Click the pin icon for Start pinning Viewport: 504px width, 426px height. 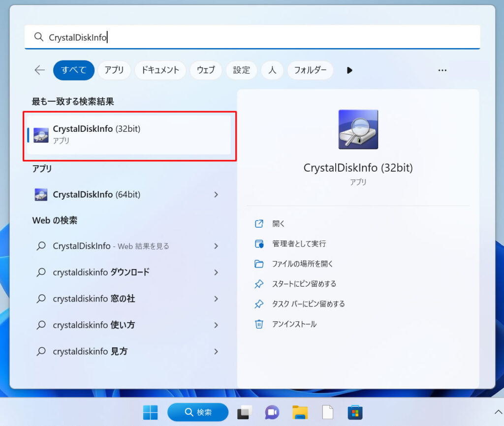(x=259, y=284)
